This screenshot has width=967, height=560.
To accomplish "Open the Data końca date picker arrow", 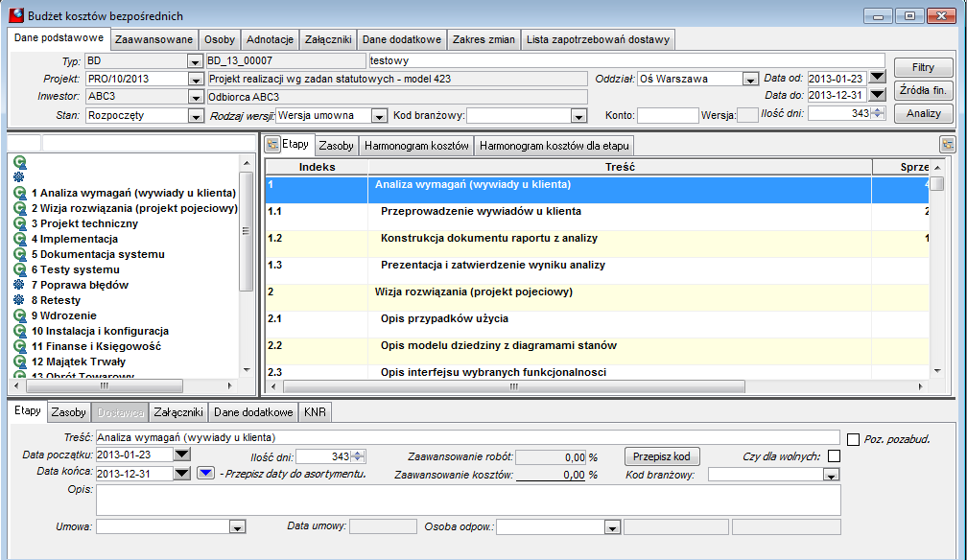I will [x=181, y=473].
